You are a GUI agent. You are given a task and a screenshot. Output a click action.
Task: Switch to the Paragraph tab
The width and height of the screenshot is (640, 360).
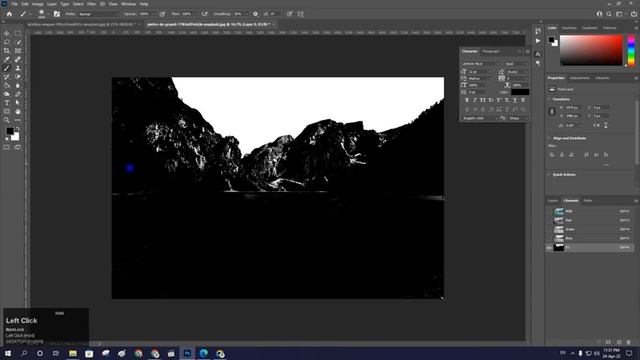(x=491, y=51)
